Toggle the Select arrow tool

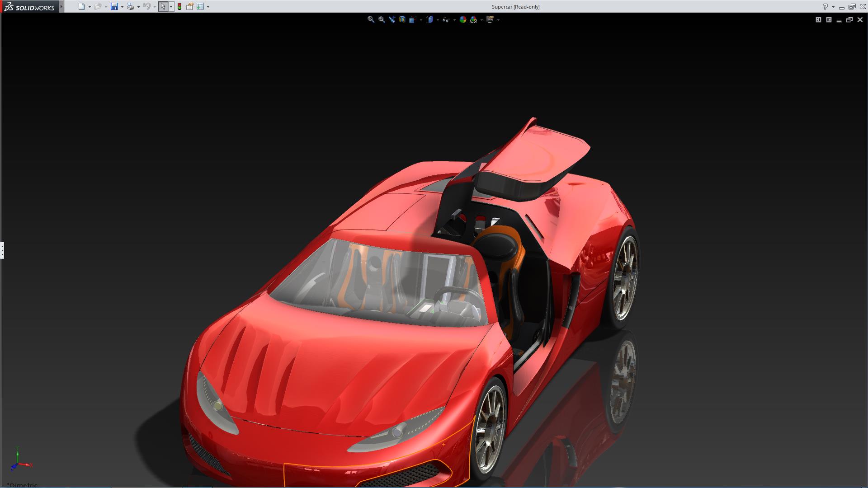click(163, 6)
